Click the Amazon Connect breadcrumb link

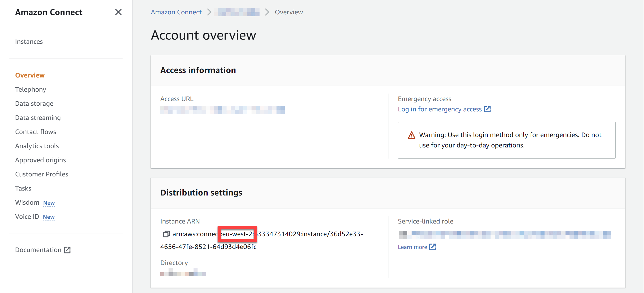pyautogui.click(x=176, y=12)
